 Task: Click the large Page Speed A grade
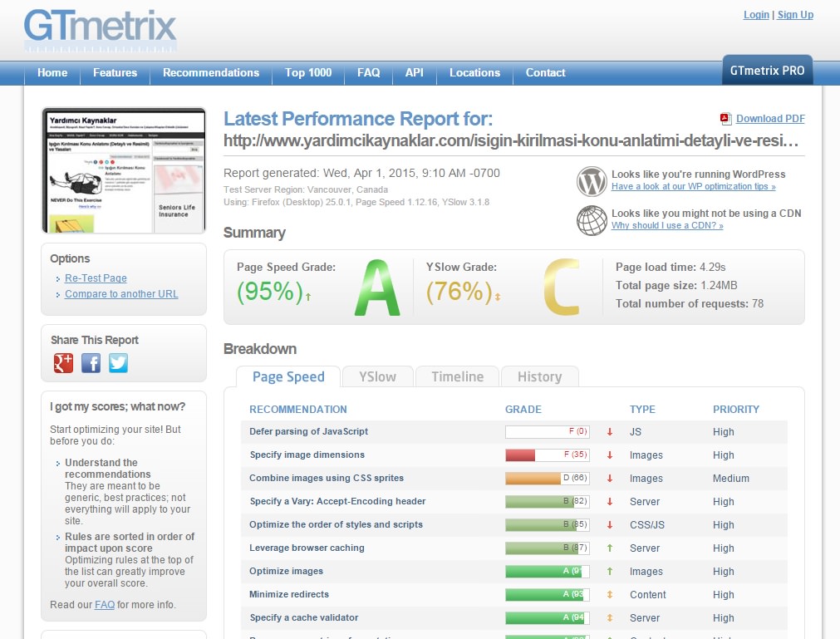(x=376, y=288)
